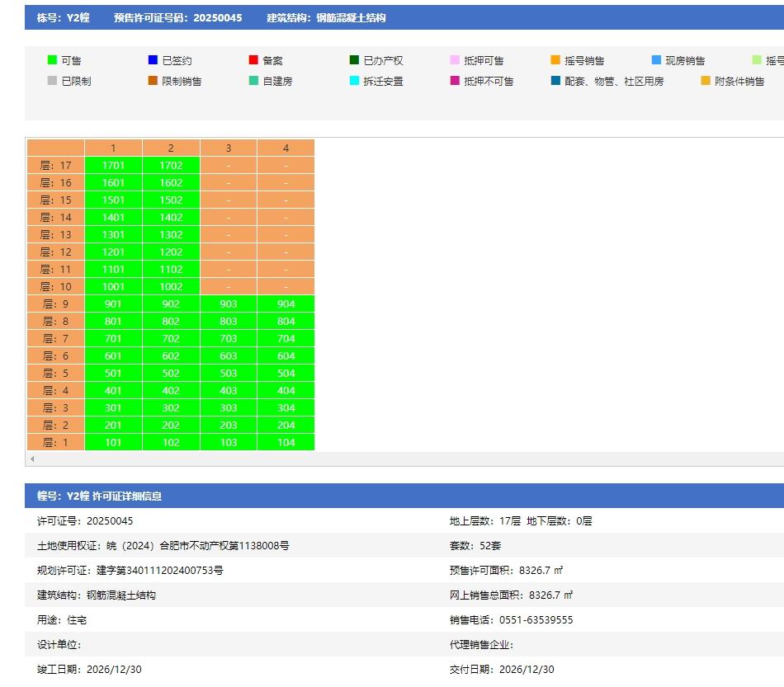784x687 pixels.
Task: Click the blue 已签约 legend swatch
Action: click(153, 60)
